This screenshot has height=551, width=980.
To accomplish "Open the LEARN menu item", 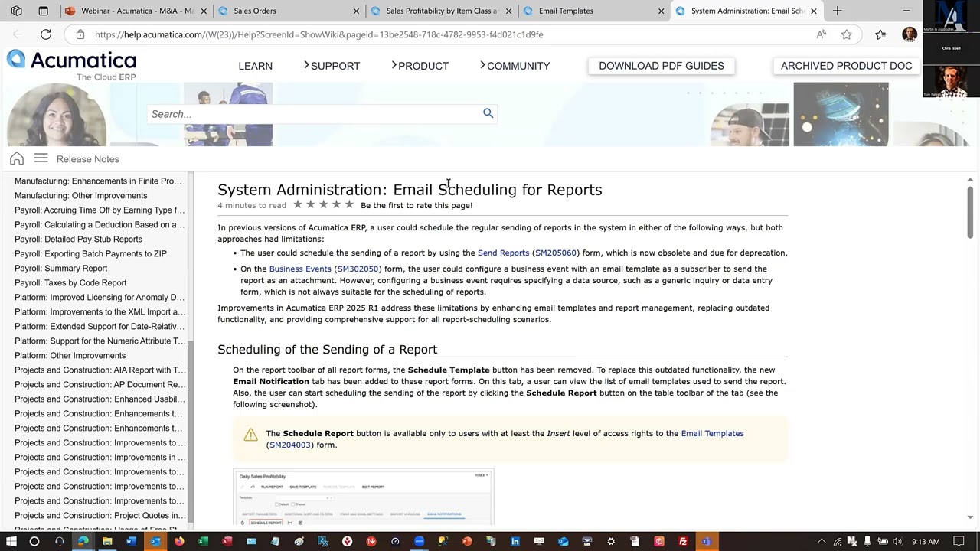I will 255,66.
